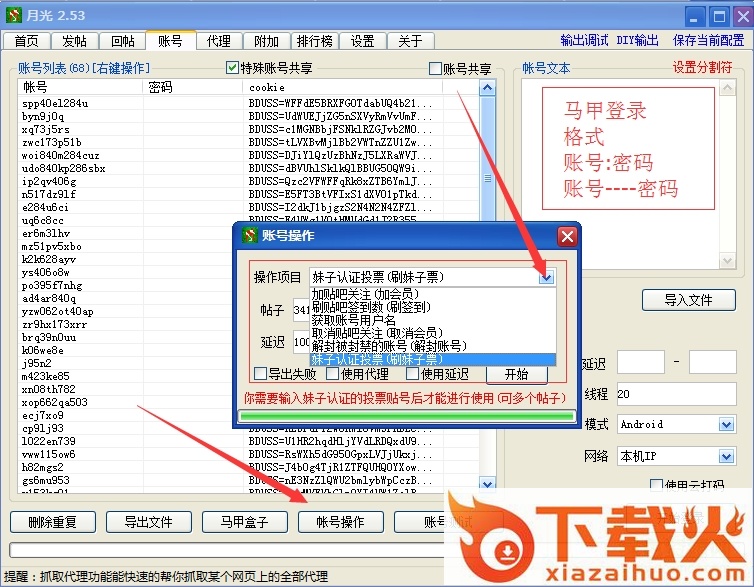Open the 网络 本机IP dropdown
Viewport: 754px width, 587px height.
726,455
